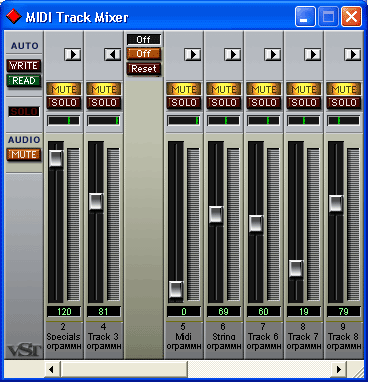Solo the Track 3 channel
The height and width of the screenshot is (382, 368).
[x=104, y=103]
